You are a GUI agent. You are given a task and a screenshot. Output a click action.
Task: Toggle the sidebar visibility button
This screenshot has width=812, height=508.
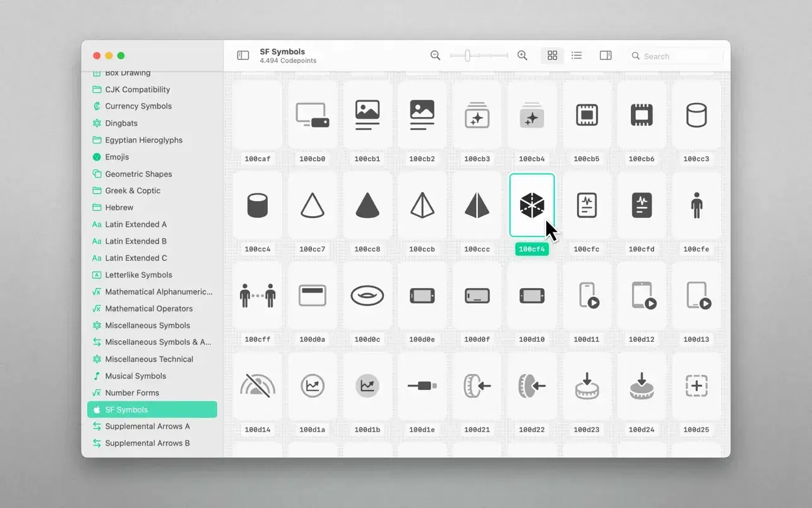tap(243, 56)
